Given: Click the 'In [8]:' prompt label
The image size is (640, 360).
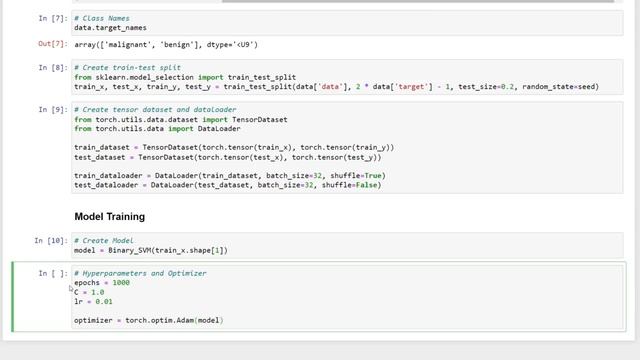Looking at the screenshot, I should coord(53,68).
